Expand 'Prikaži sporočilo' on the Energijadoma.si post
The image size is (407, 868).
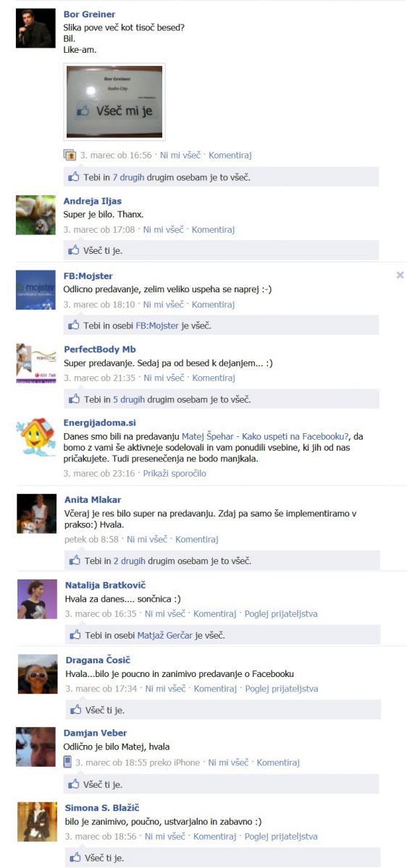(x=175, y=473)
